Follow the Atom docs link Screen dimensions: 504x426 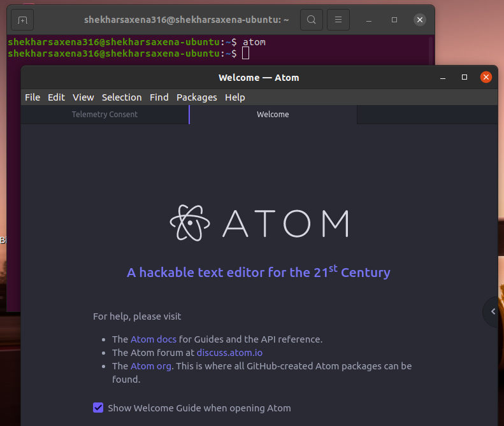tap(154, 339)
